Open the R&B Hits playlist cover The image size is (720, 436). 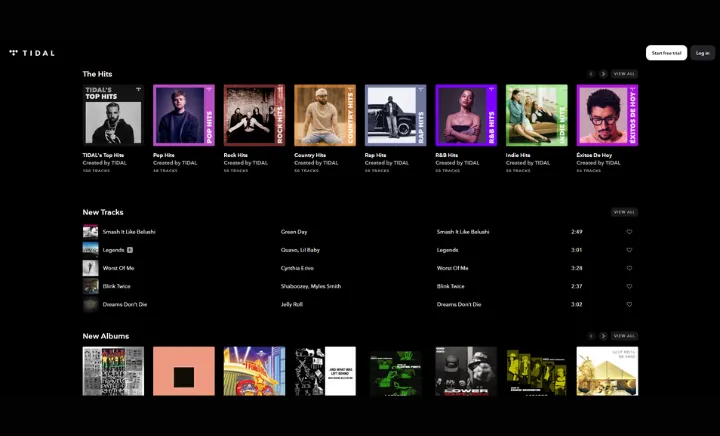(x=466, y=115)
